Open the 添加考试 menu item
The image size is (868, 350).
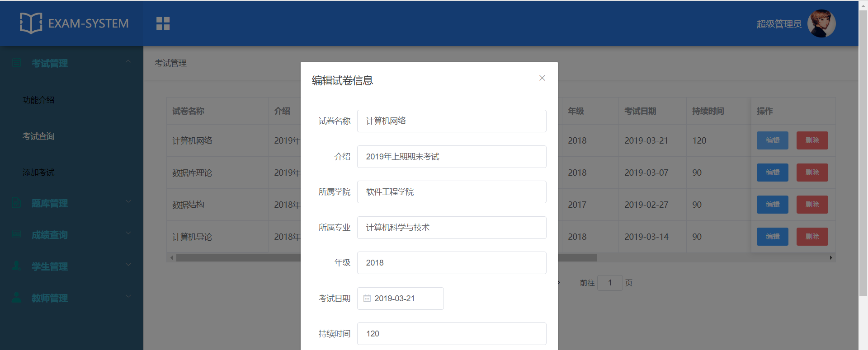(x=38, y=173)
